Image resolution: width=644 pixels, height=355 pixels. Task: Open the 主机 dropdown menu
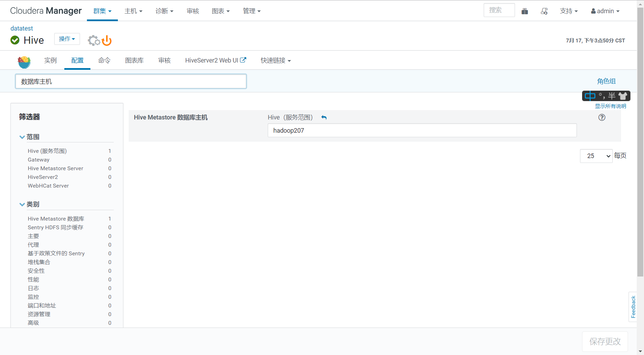click(x=134, y=11)
